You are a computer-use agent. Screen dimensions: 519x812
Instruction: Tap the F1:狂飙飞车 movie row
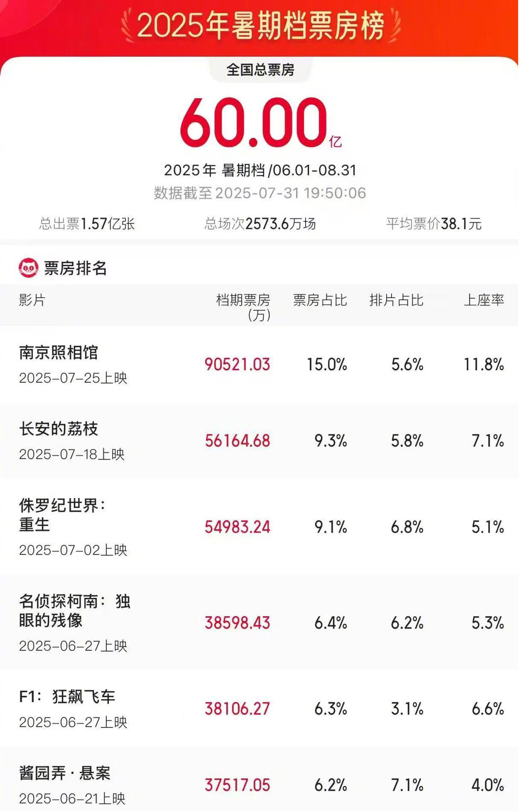[259, 709]
